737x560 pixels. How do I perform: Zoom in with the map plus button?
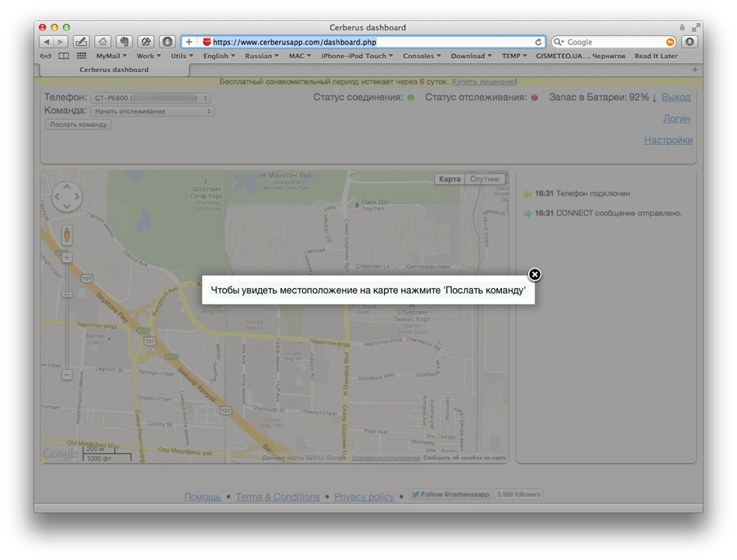click(66, 258)
